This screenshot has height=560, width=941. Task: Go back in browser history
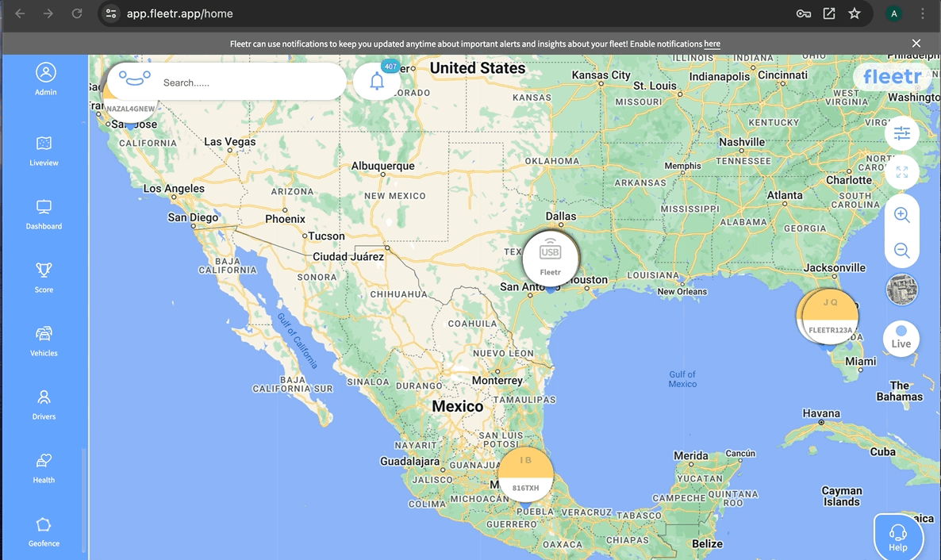pyautogui.click(x=20, y=13)
